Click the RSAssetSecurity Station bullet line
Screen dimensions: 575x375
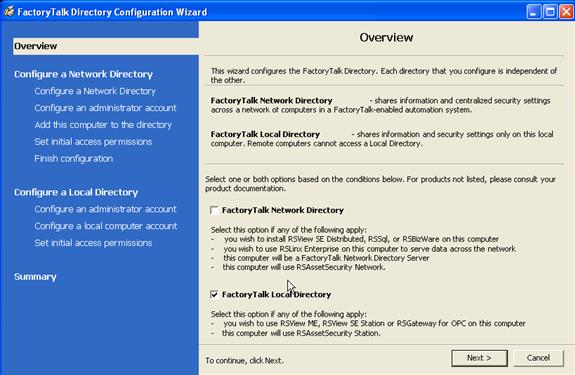point(296,333)
